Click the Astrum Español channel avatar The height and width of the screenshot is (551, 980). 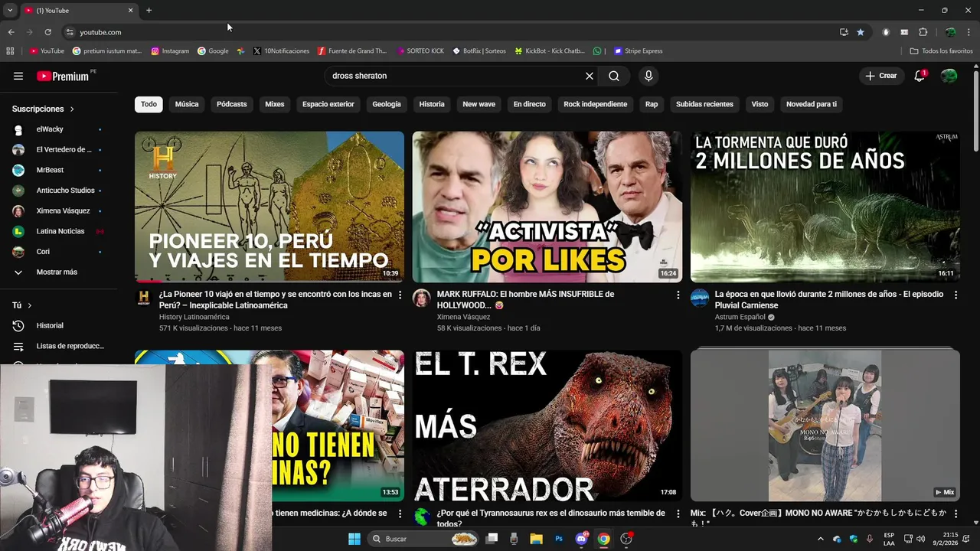(700, 298)
